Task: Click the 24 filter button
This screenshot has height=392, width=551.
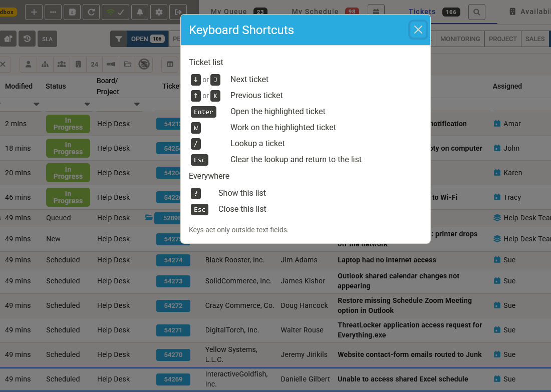Action: click(x=94, y=64)
